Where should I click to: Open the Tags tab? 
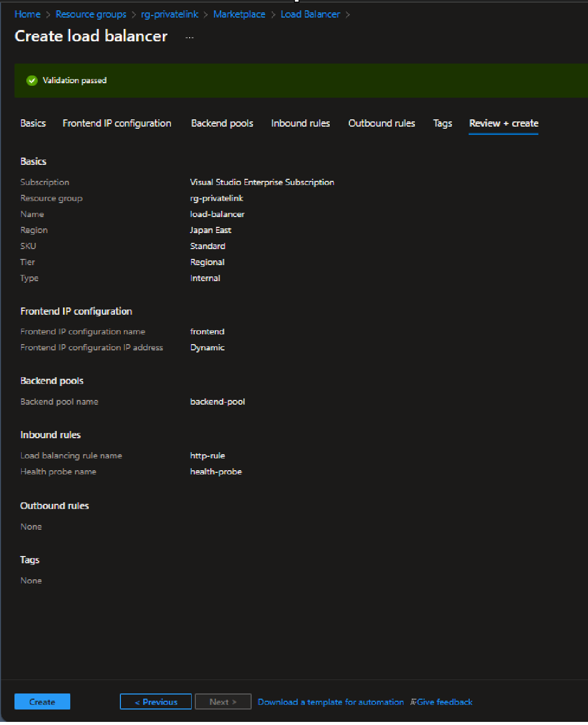point(442,123)
